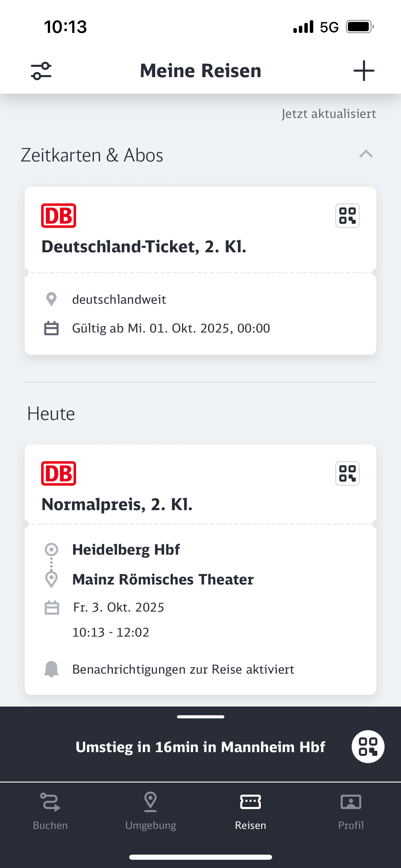Tap DB logo on Deutschland-Ticket card
Viewport: 401px width, 868px height.
[59, 216]
